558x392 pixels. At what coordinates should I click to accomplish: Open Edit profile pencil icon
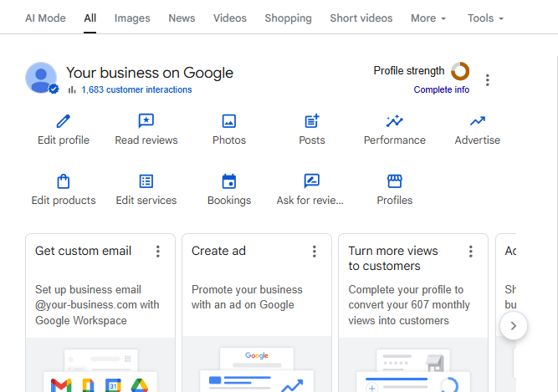(64, 121)
